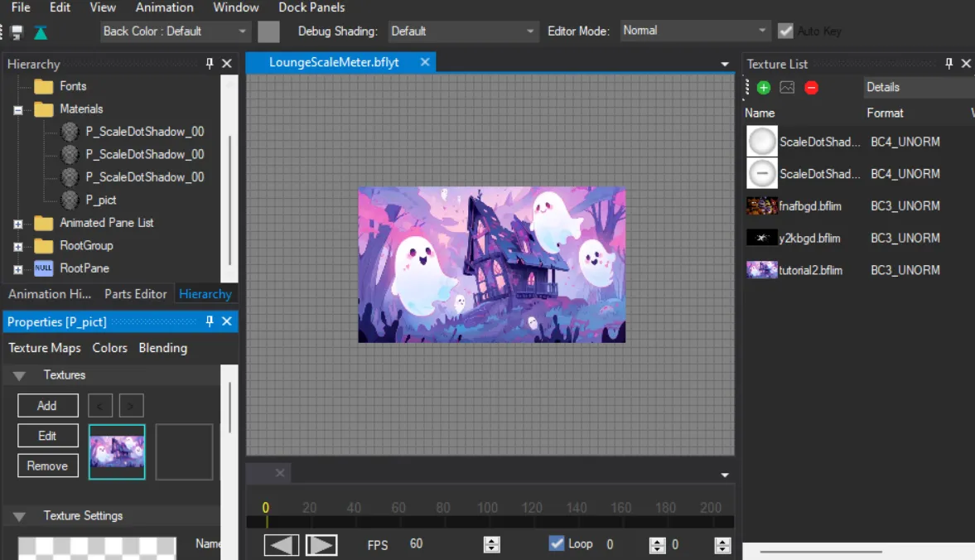Click the image icon in Texture List toolbar

pos(787,87)
